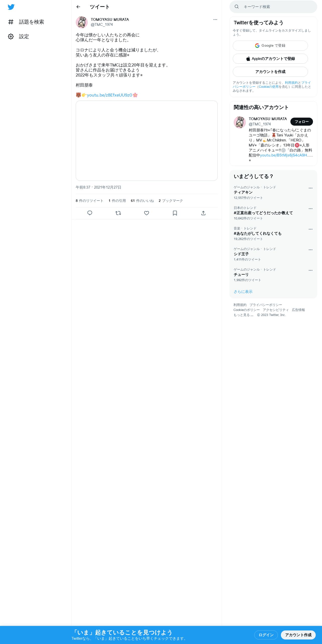The image size is (322, 644).
Task: Open @TMC_1974 handle in tweet header
Action: 102,25
